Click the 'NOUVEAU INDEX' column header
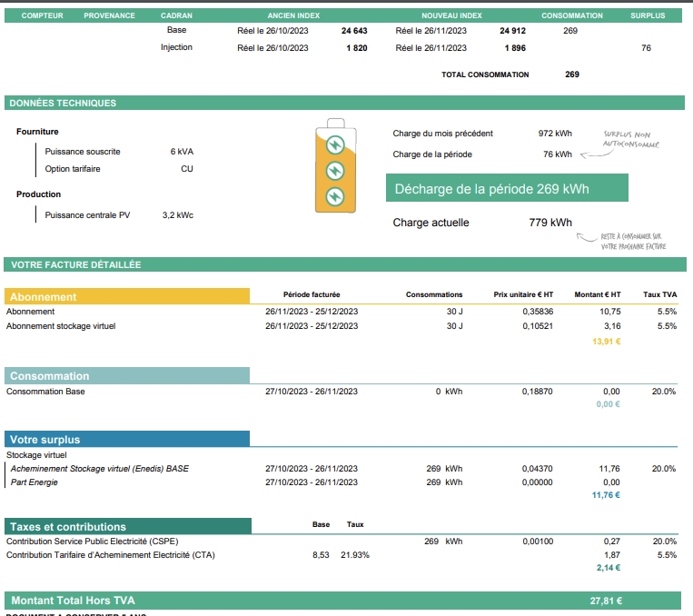Viewport: 693px width, 616px height. pyautogui.click(x=451, y=15)
